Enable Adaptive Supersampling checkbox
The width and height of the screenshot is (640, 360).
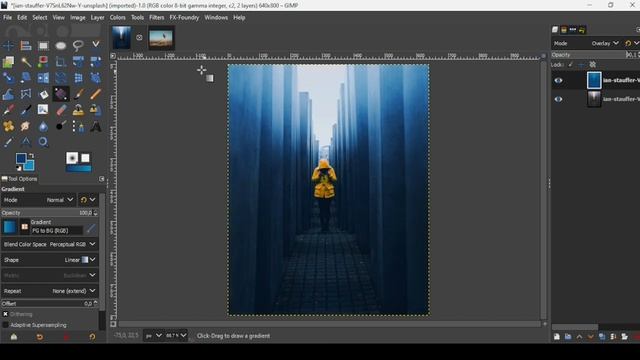pyautogui.click(x=5, y=325)
